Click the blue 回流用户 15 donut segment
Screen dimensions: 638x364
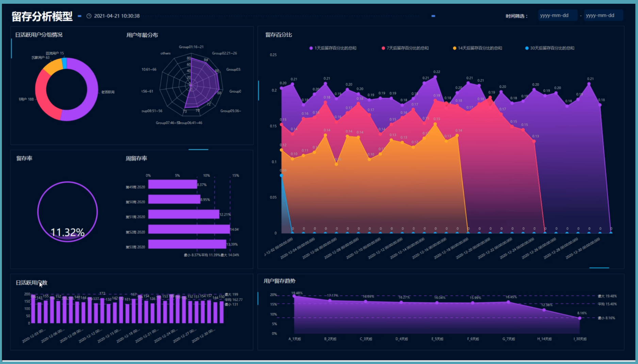pyautogui.click(x=64, y=64)
